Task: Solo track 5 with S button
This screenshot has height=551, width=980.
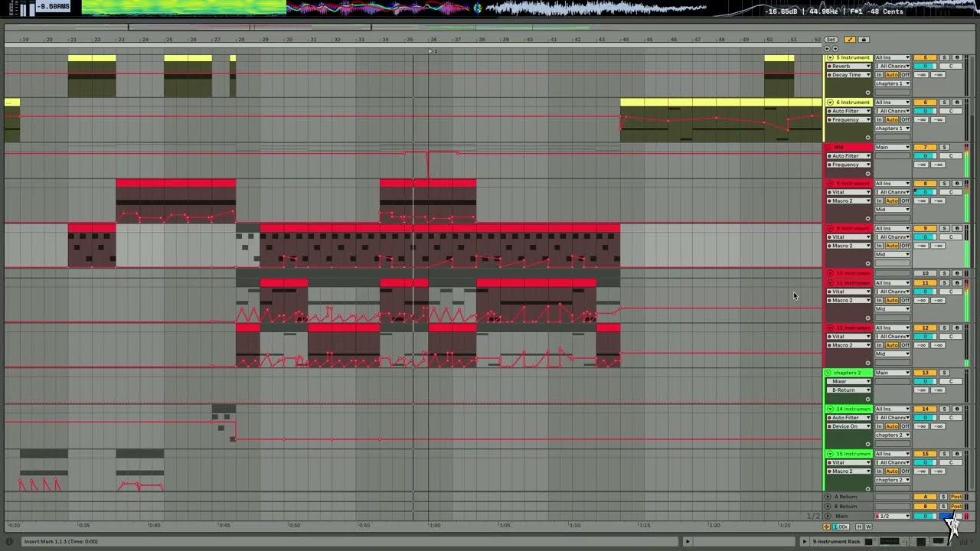Action: click(x=944, y=57)
